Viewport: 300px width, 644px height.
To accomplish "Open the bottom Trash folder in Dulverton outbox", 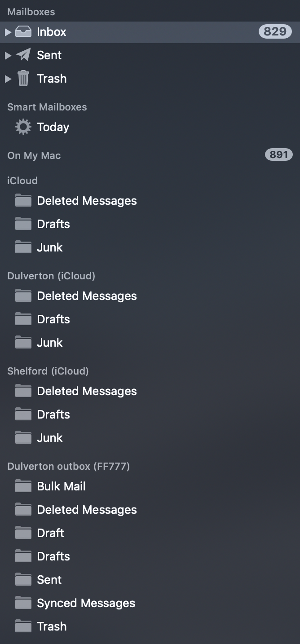I will 150,626.
